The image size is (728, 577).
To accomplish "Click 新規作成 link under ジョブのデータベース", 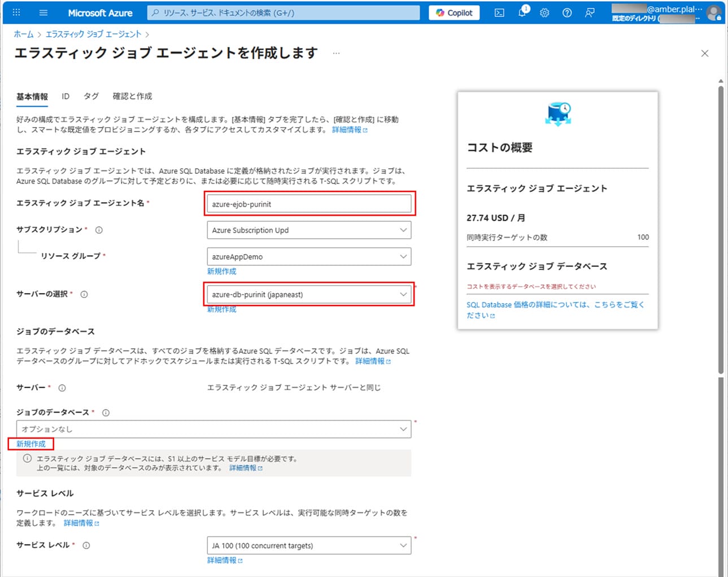I will click(x=31, y=444).
